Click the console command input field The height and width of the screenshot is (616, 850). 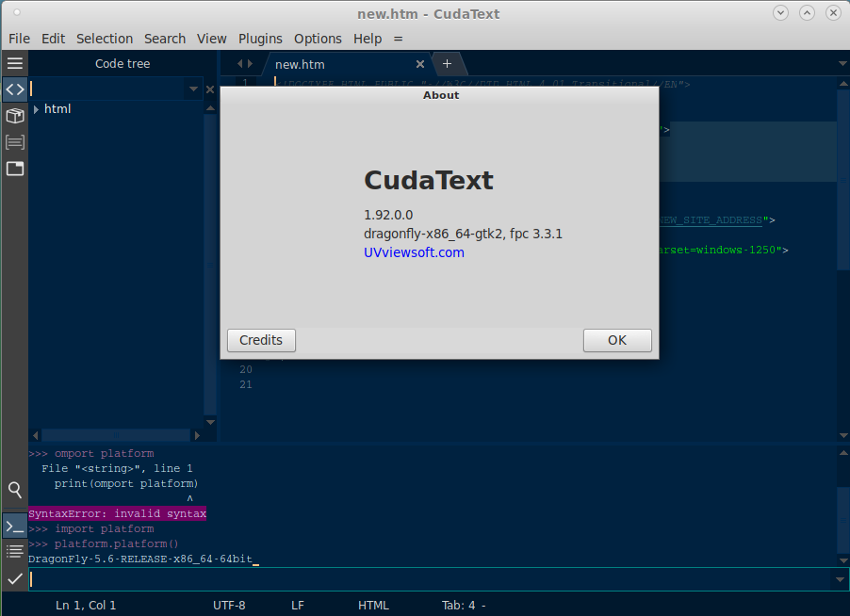[424, 579]
